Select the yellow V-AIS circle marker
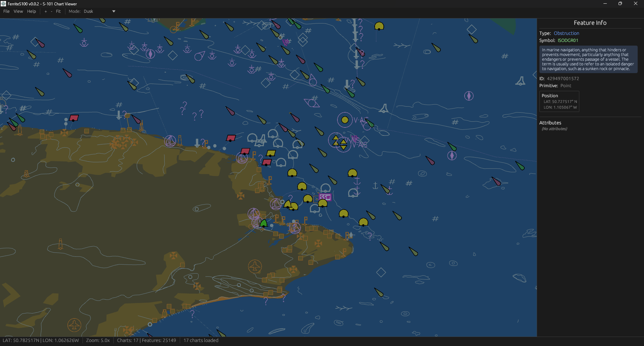644x346 pixels. tap(344, 120)
